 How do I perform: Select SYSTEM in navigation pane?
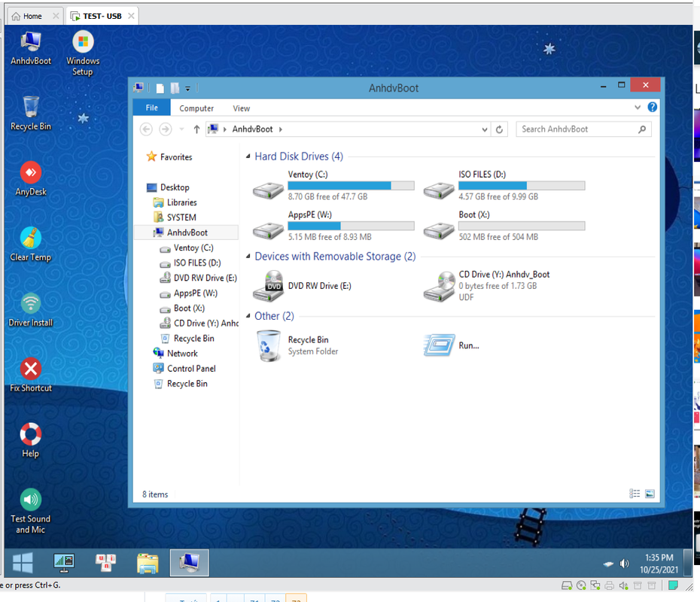(x=175, y=217)
